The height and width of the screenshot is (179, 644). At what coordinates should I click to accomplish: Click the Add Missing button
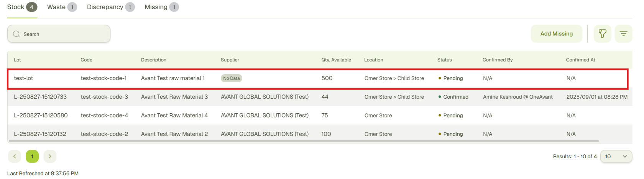(x=556, y=34)
